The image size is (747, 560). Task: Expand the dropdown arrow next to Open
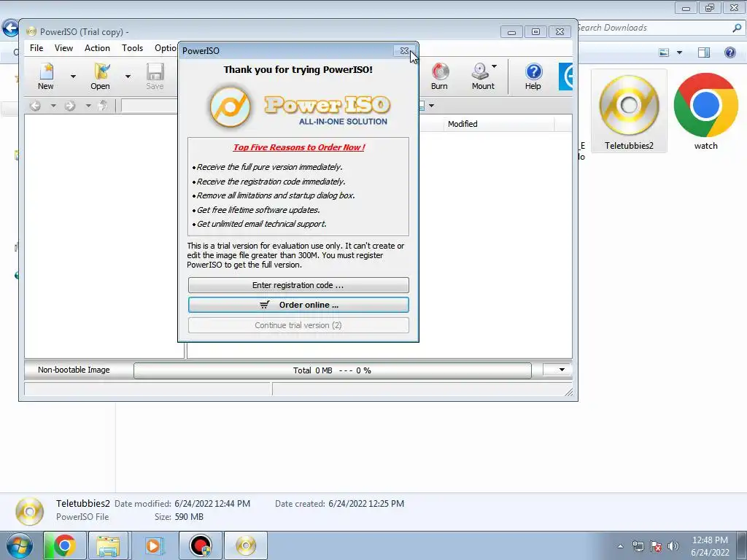128,76
